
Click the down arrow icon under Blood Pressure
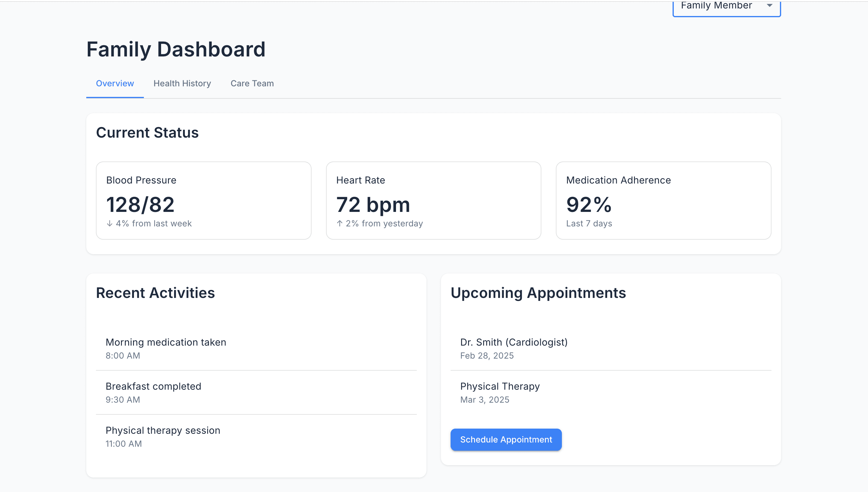pyautogui.click(x=109, y=223)
